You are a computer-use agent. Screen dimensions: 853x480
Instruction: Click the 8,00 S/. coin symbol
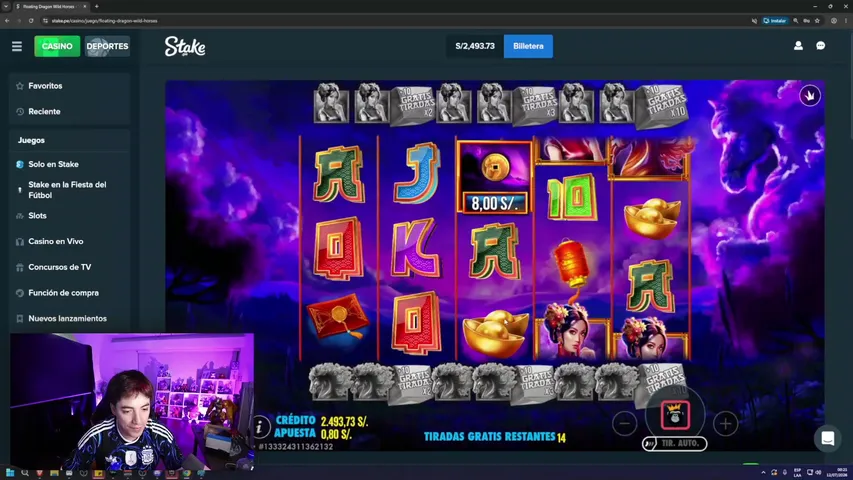pyautogui.click(x=494, y=177)
